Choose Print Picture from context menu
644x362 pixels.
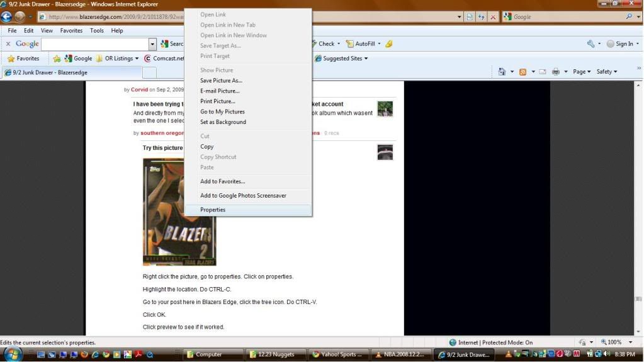pyautogui.click(x=248, y=101)
